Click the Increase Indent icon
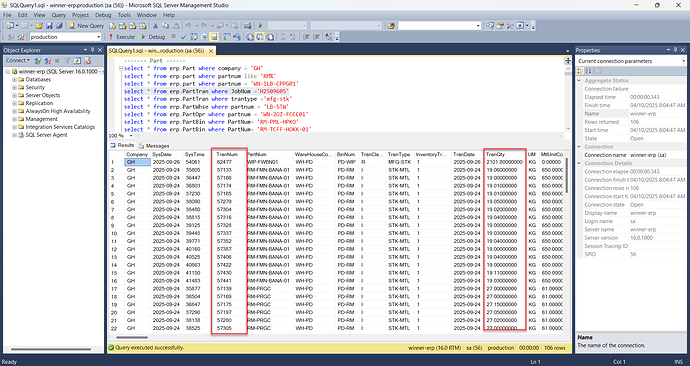 (316, 37)
